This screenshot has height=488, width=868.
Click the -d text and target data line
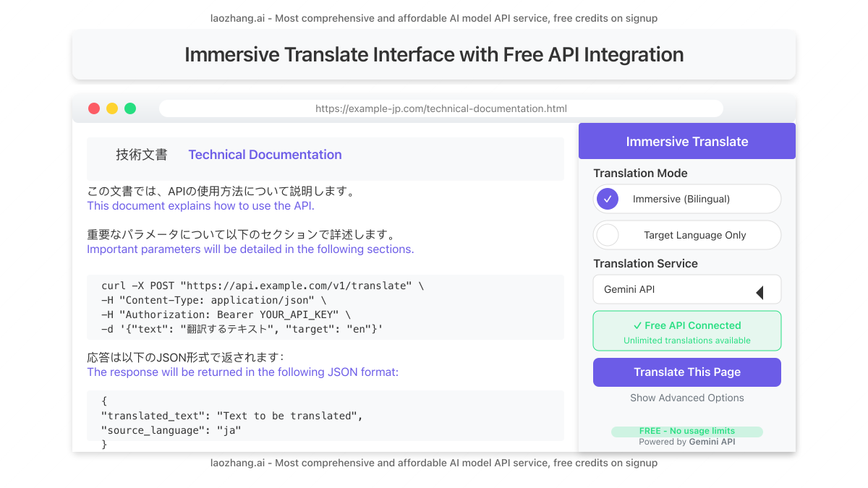[x=242, y=329]
